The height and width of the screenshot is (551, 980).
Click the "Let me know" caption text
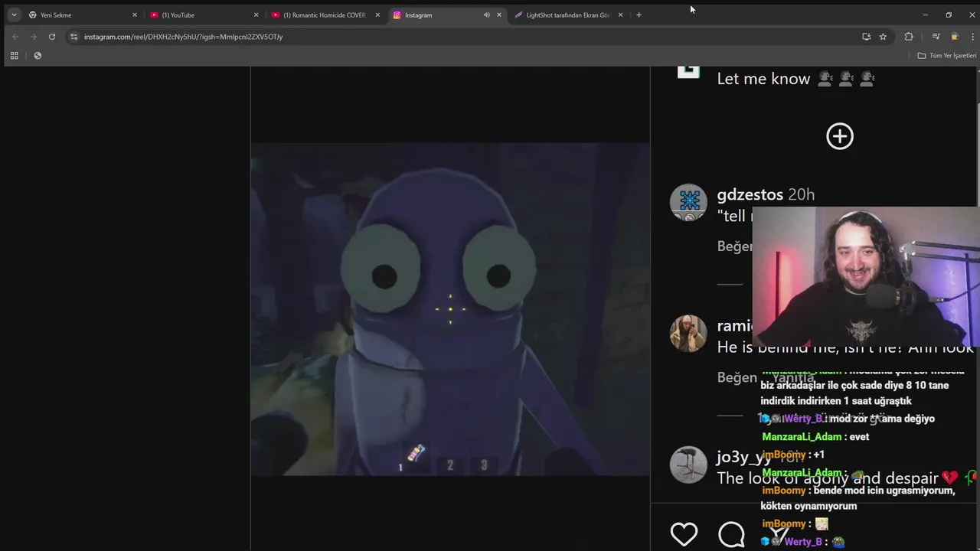(x=763, y=79)
